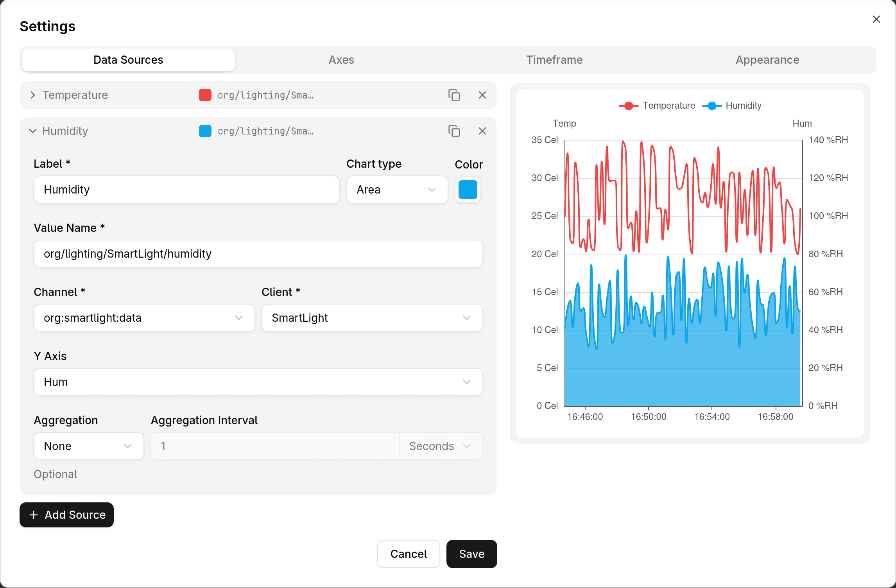Duplicate the Humidity data source
The height and width of the screenshot is (588, 896).
pos(454,131)
